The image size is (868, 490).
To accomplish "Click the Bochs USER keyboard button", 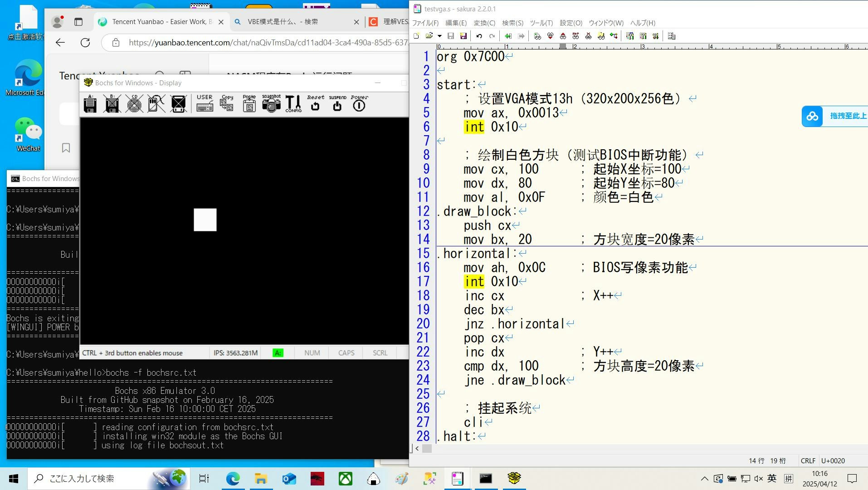I will (205, 103).
